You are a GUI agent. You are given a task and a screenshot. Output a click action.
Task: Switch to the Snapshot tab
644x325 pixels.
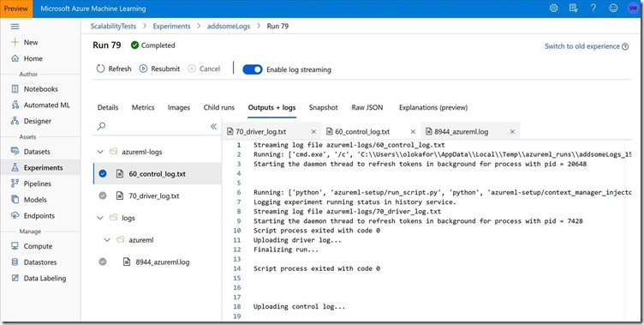(323, 107)
